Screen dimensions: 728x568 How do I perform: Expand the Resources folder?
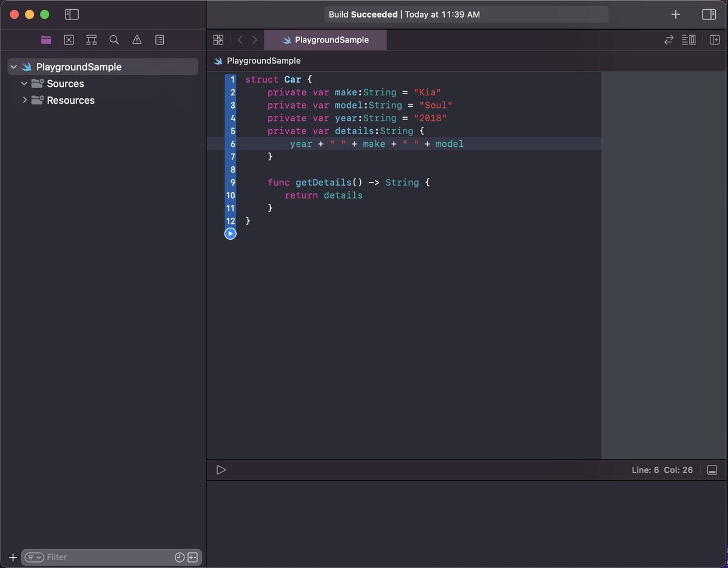(x=24, y=100)
